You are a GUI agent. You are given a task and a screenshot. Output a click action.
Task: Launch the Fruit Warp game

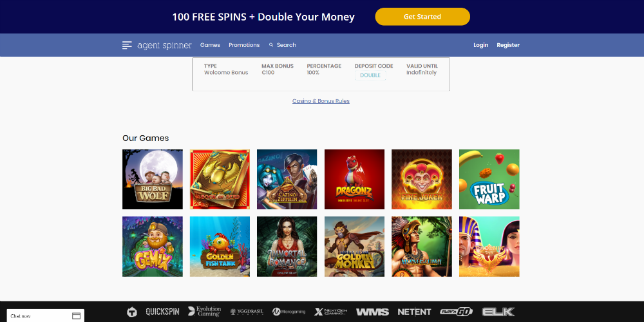click(489, 180)
